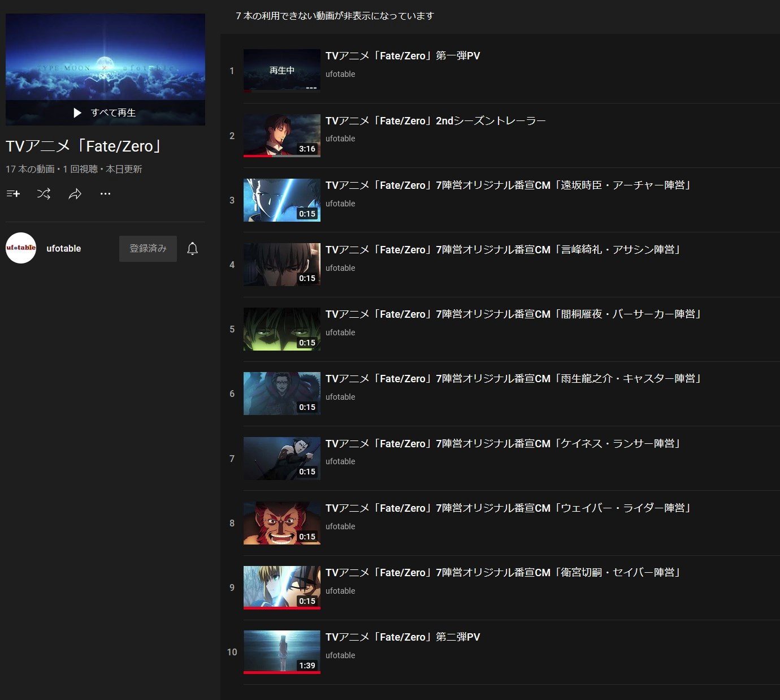
Task: Open the playlist title TVアニメ「Fate/Zero」
Action: tap(83, 146)
